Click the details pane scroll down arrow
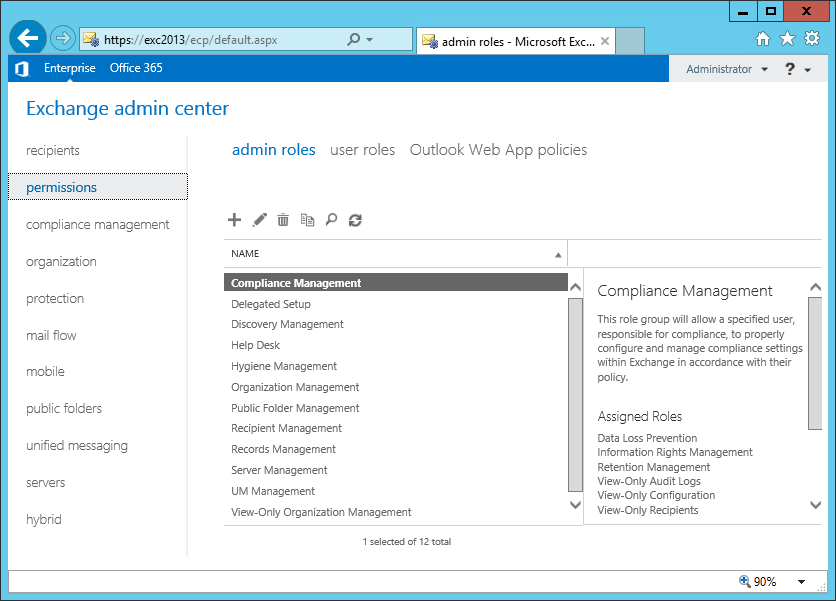Viewport: 836px width, 601px height. (815, 504)
